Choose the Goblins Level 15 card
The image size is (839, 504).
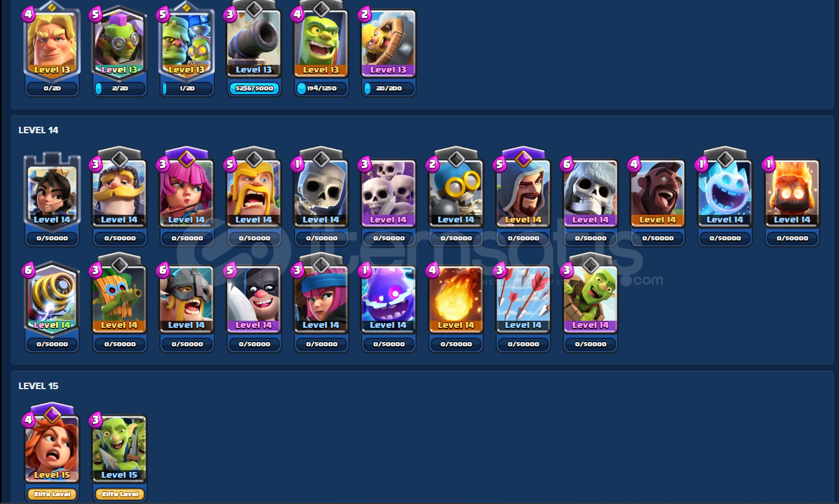coord(119,449)
